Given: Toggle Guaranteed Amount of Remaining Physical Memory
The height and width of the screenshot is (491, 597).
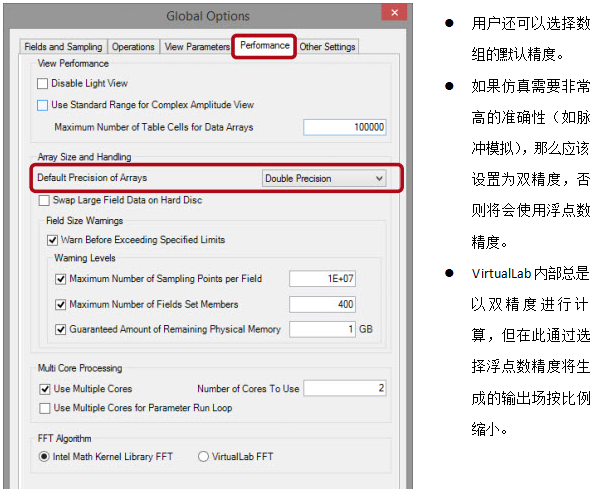Looking at the screenshot, I should [x=61, y=329].
